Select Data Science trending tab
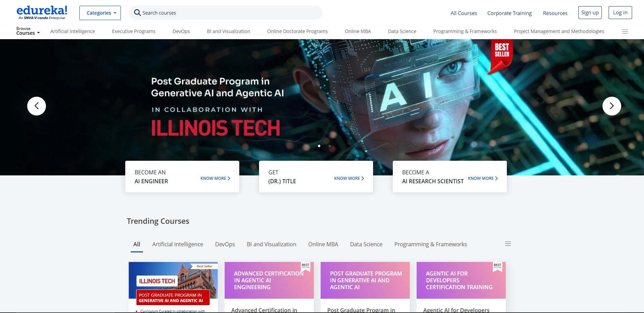Screen dimensions: 644x313 coord(366,244)
